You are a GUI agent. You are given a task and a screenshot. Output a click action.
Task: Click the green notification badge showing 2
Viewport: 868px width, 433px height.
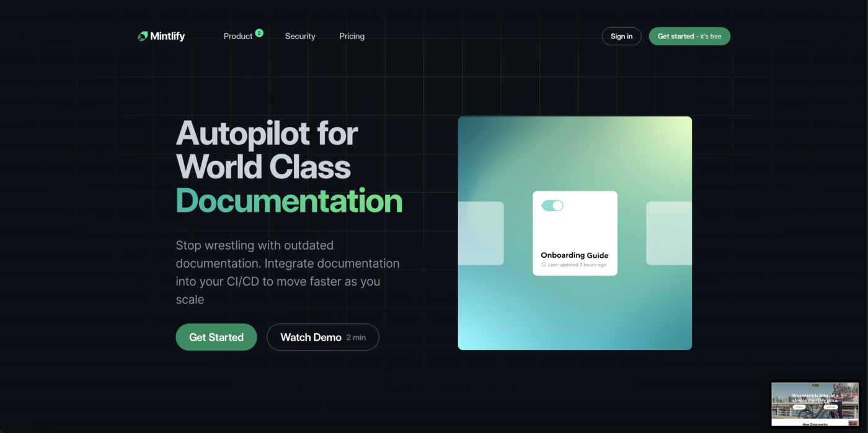pyautogui.click(x=259, y=33)
